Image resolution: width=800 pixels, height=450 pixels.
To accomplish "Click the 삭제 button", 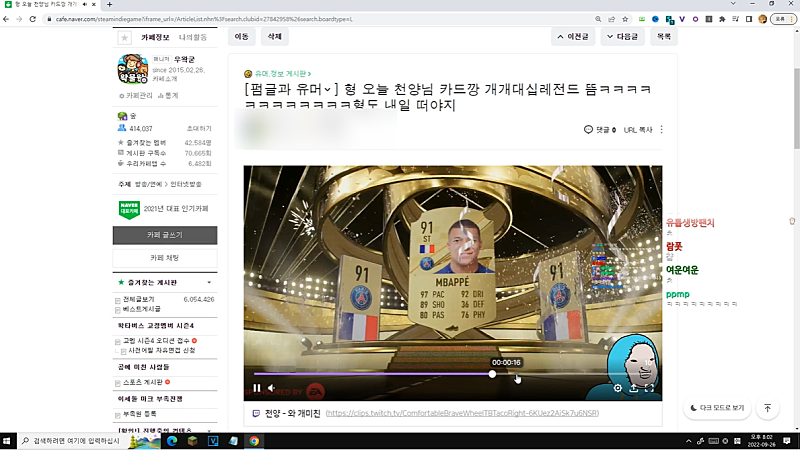I will click(274, 37).
